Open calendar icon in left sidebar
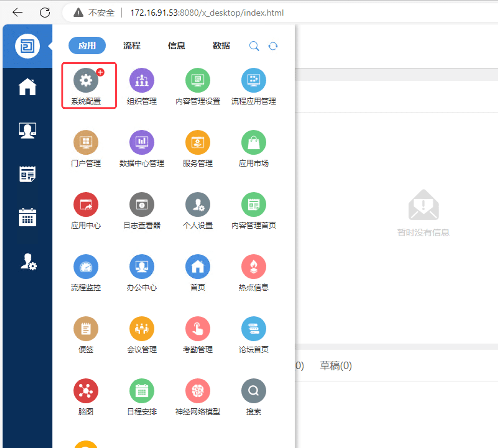This screenshot has width=498, height=448. click(27, 217)
